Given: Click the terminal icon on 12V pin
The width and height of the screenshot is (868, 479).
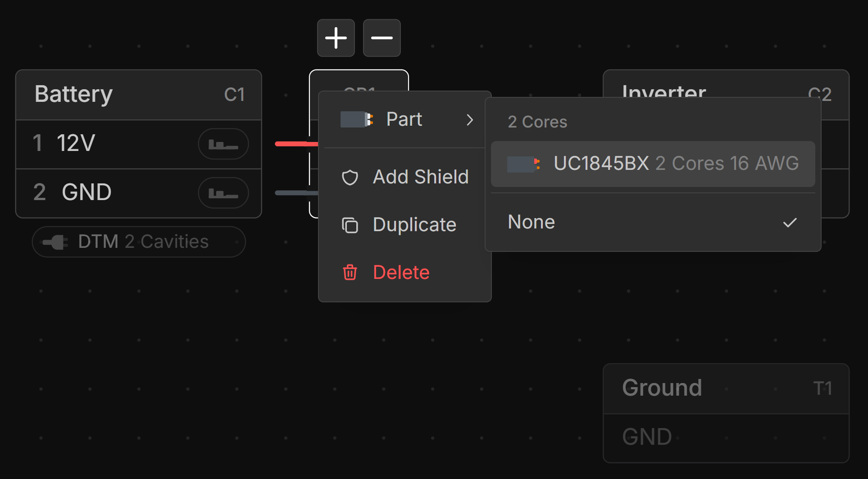Looking at the screenshot, I should pos(223,144).
